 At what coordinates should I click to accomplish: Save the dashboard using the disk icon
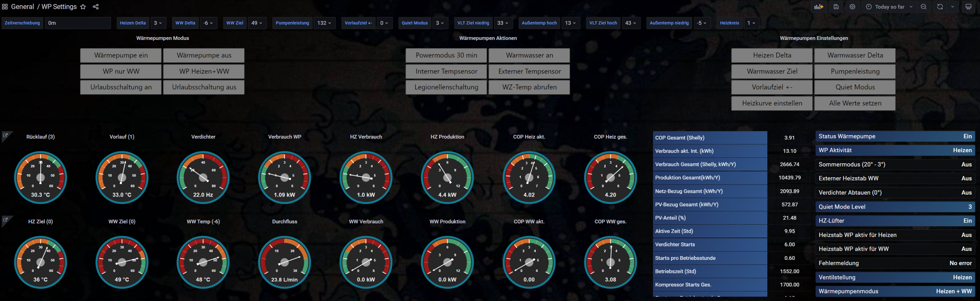pos(836,7)
